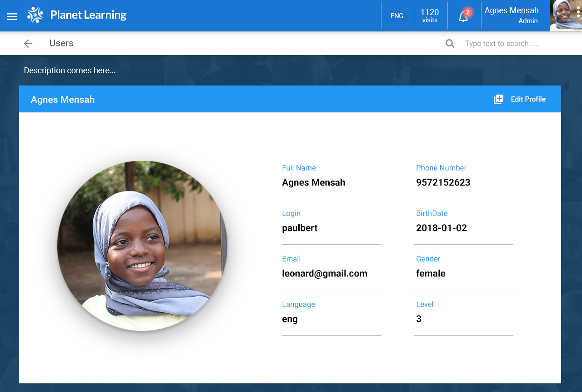Viewport: 582px width, 392px height.
Task: Open notifications with the bell icon
Action: (x=463, y=17)
